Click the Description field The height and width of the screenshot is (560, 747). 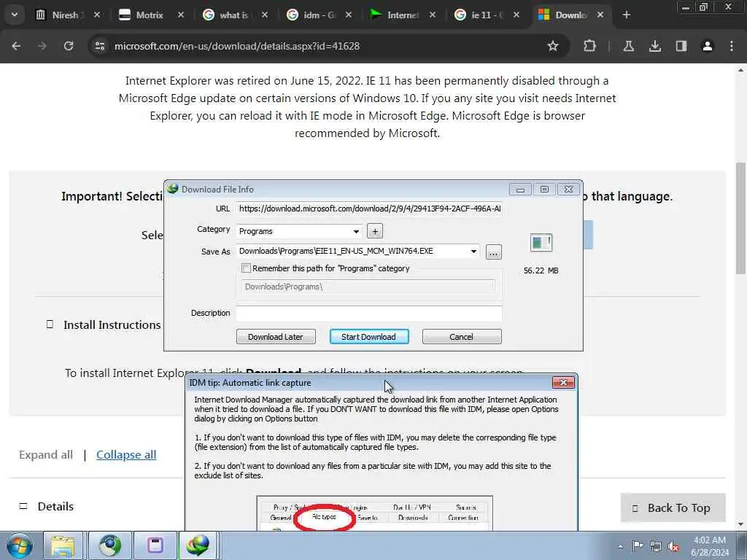[369, 314]
